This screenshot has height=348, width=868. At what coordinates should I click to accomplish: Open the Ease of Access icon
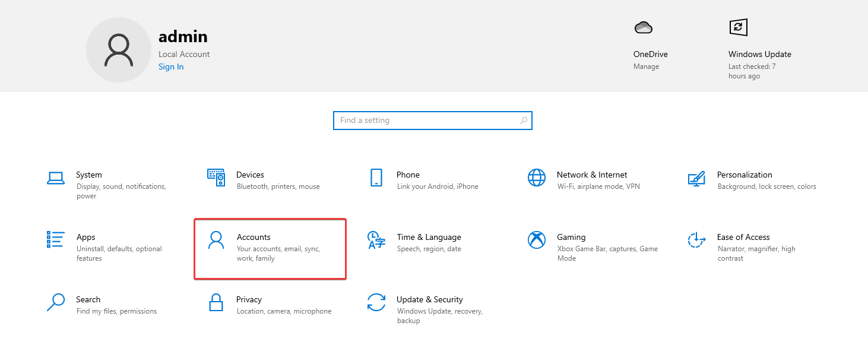pyautogui.click(x=696, y=240)
